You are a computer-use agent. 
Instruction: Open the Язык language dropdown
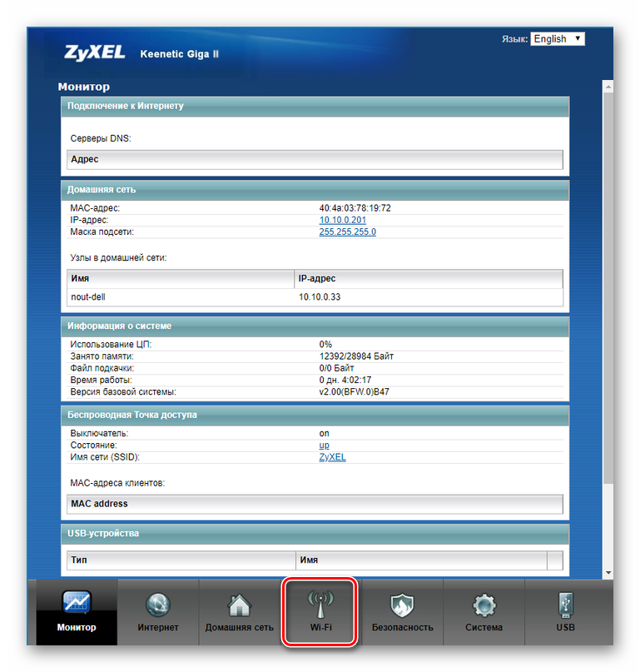coord(557,39)
